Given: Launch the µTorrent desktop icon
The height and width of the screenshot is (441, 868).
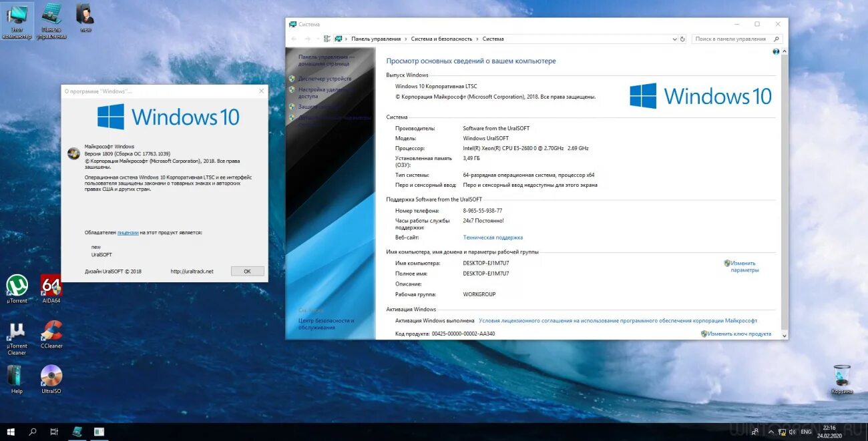Looking at the screenshot, I should [17, 289].
